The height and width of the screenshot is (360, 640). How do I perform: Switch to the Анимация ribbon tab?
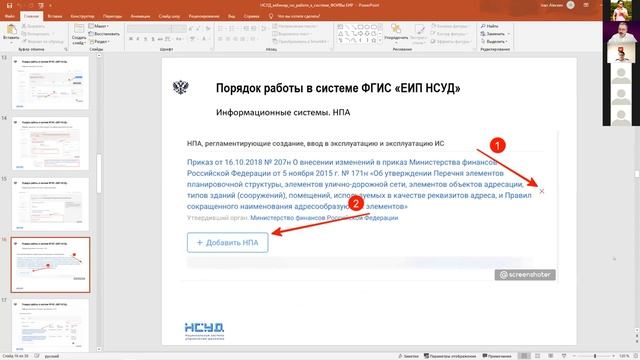pyautogui.click(x=140, y=16)
